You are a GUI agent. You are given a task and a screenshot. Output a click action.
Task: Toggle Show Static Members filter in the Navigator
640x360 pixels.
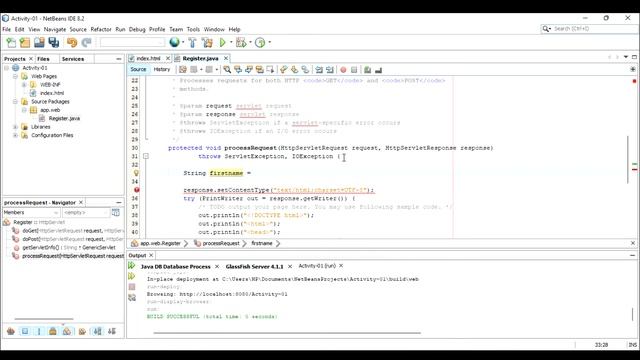coord(39,331)
